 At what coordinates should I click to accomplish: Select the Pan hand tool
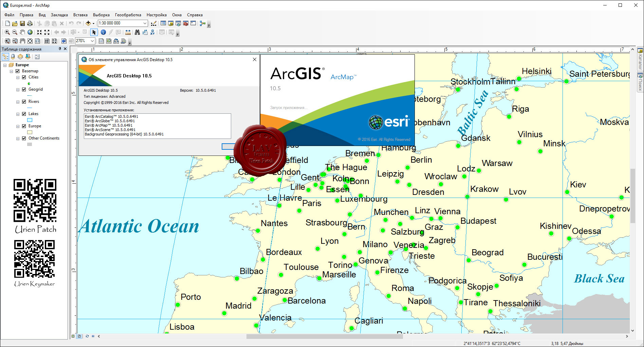click(22, 32)
